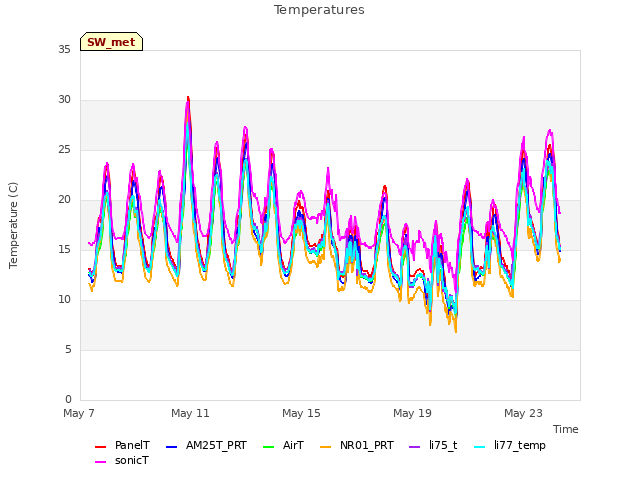640x480 pixels.
Task: Click the blue AM25T_PRT legend color marker
Action: (x=172, y=447)
